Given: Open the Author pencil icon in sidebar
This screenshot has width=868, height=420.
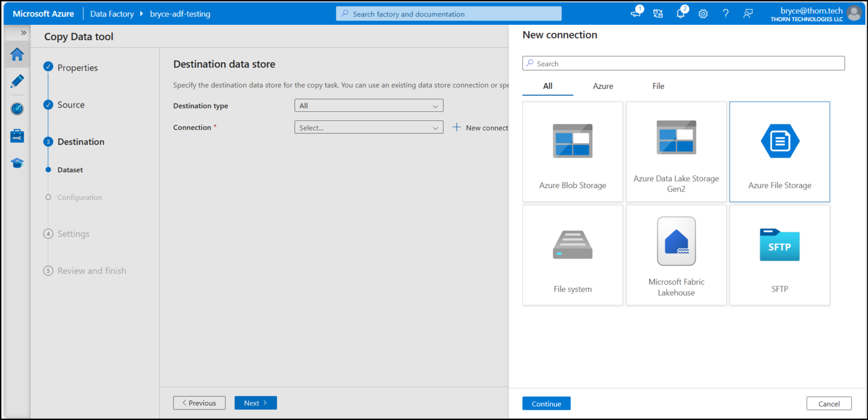Looking at the screenshot, I should click(x=16, y=81).
